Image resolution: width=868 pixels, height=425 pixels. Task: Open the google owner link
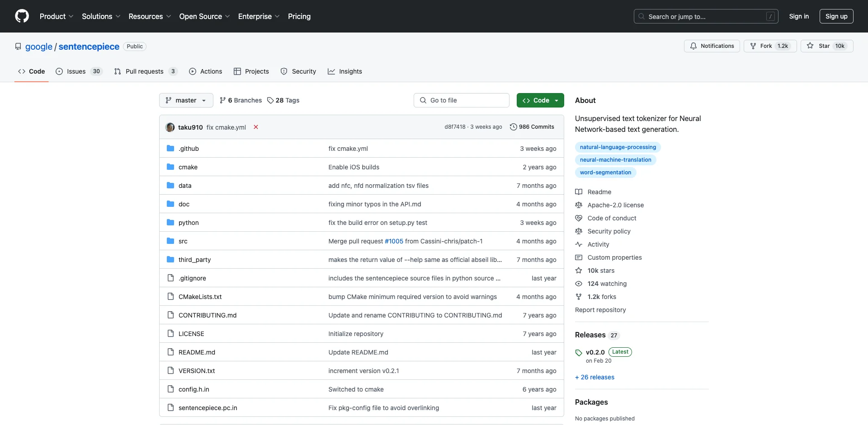[39, 47]
